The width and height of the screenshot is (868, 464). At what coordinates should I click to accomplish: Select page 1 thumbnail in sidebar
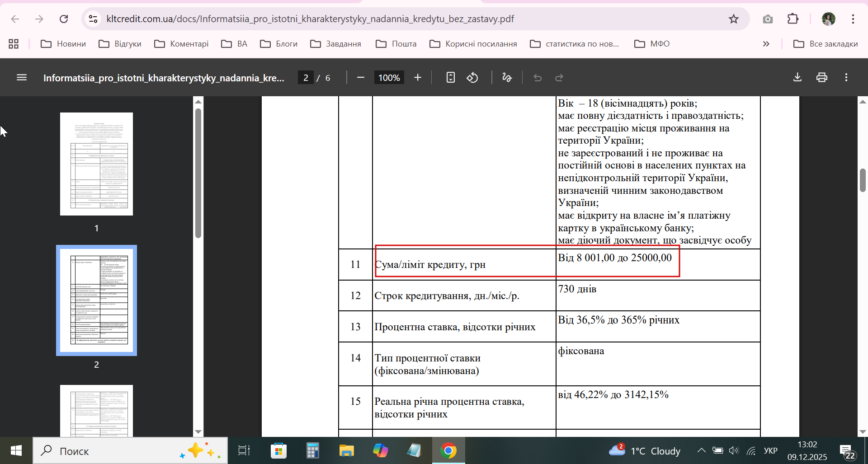click(x=96, y=164)
